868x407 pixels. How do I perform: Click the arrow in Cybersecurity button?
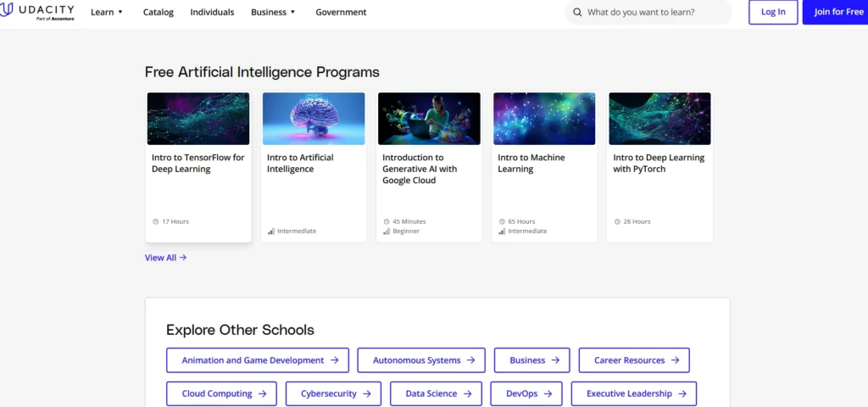(x=366, y=393)
